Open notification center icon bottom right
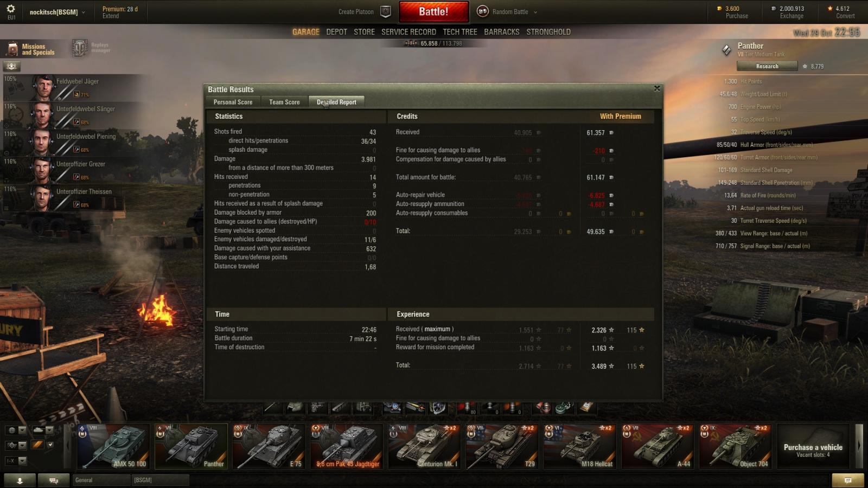Viewport: 868px width, 488px height. [x=848, y=480]
